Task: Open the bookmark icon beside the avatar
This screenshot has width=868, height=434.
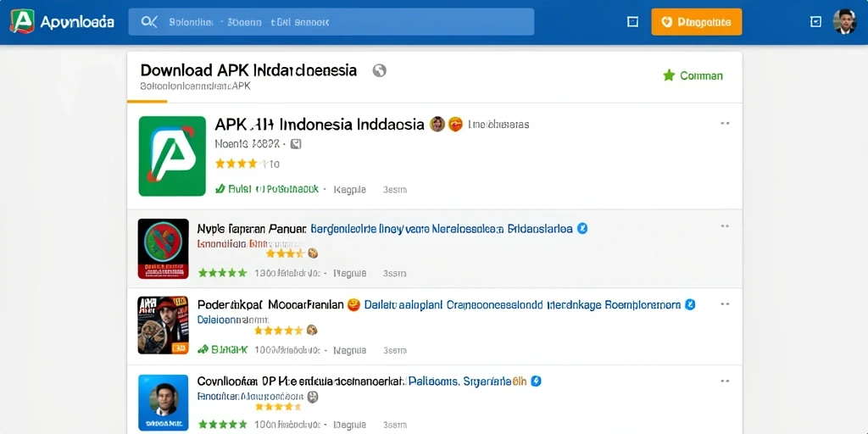Action: [815, 22]
